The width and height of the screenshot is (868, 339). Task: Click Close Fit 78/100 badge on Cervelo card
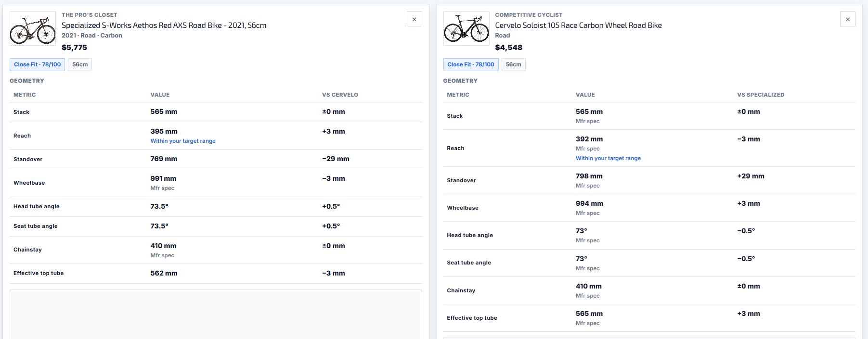[471, 64]
